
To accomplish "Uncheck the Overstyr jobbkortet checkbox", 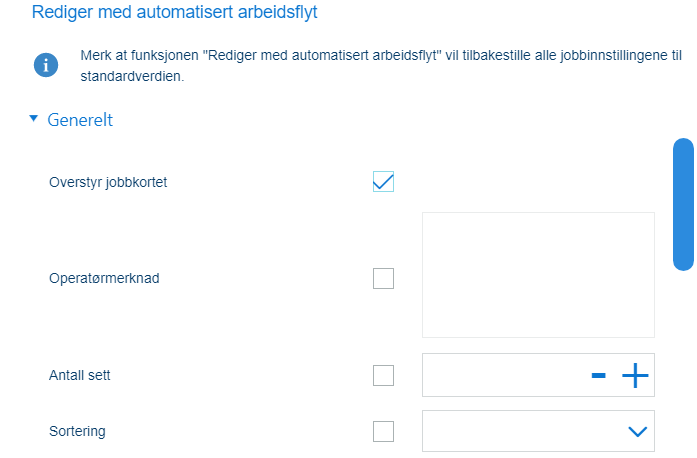I will pos(383,181).
